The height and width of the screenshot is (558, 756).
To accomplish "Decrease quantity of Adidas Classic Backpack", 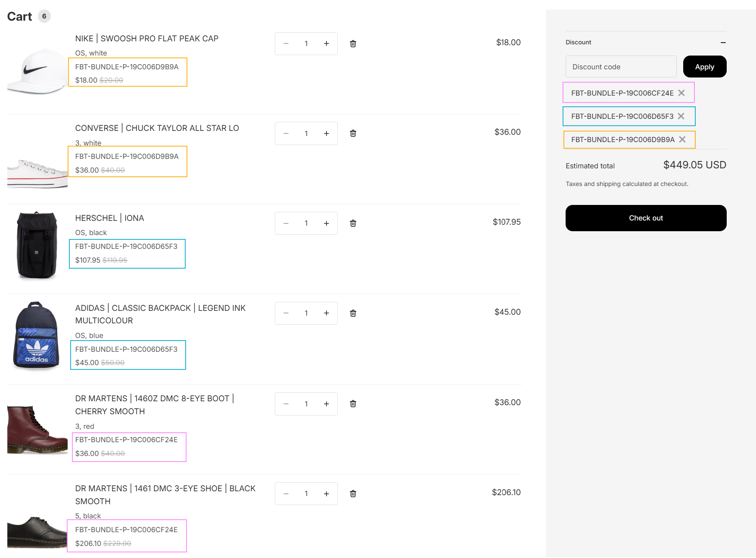I will coord(286,313).
